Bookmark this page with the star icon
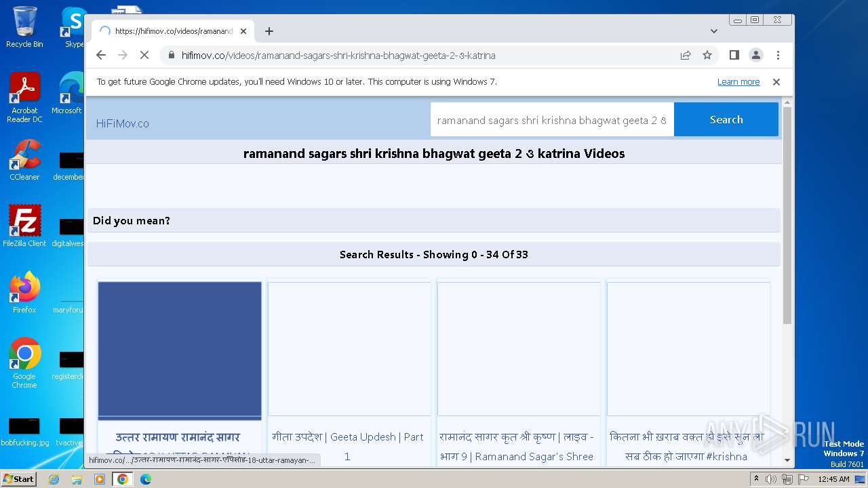The image size is (868, 488). 707,56
